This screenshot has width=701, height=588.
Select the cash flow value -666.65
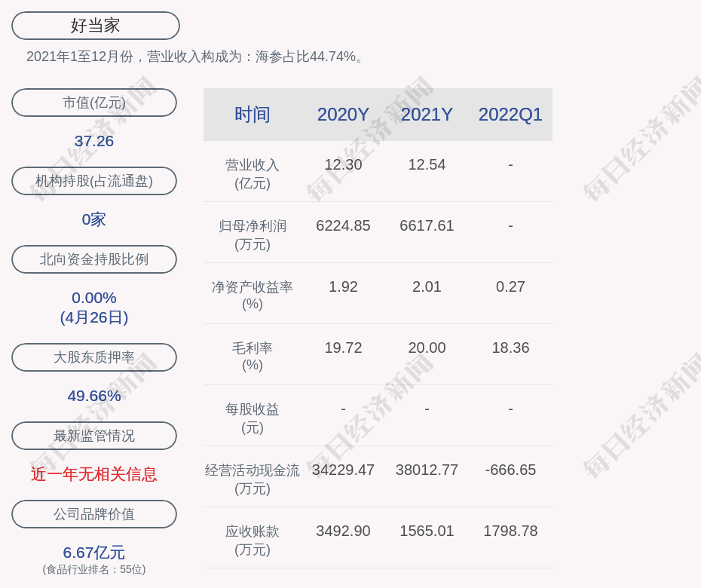510,470
